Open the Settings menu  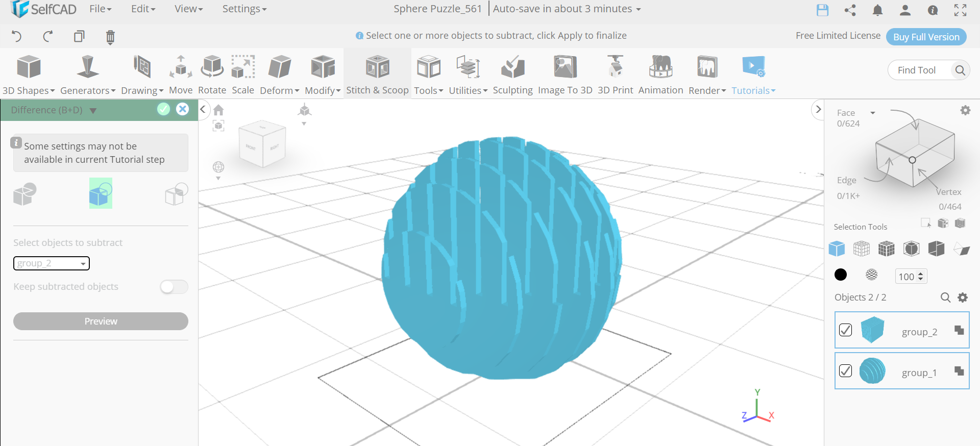(x=244, y=9)
